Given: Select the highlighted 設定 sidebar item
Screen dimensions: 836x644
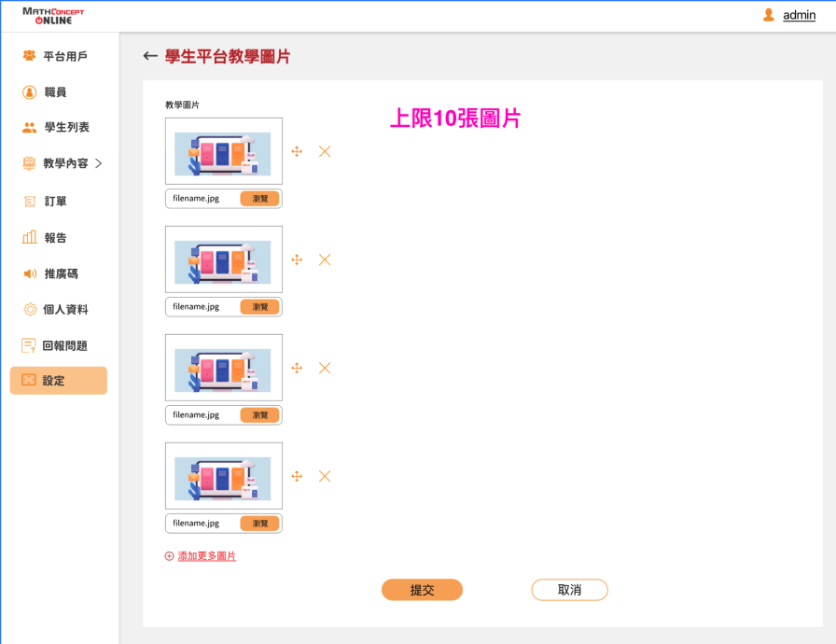Looking at the screenshot, I should 59,380.
